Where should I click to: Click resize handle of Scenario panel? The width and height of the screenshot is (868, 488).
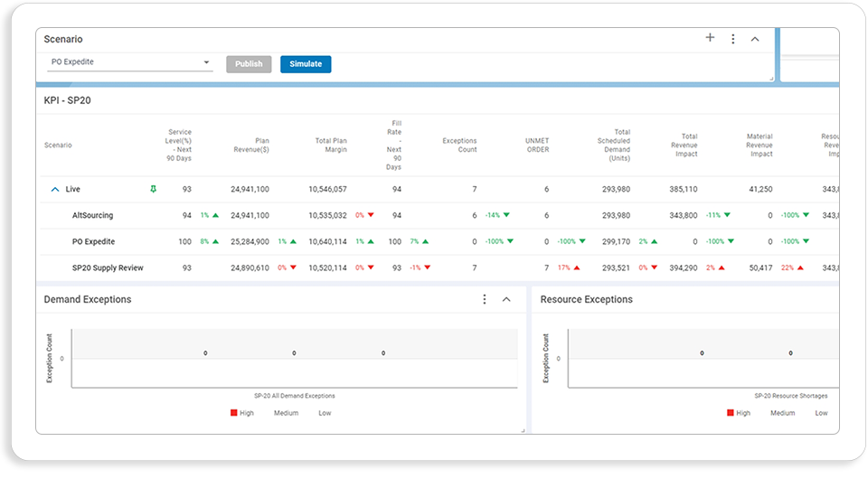point(771,79)
